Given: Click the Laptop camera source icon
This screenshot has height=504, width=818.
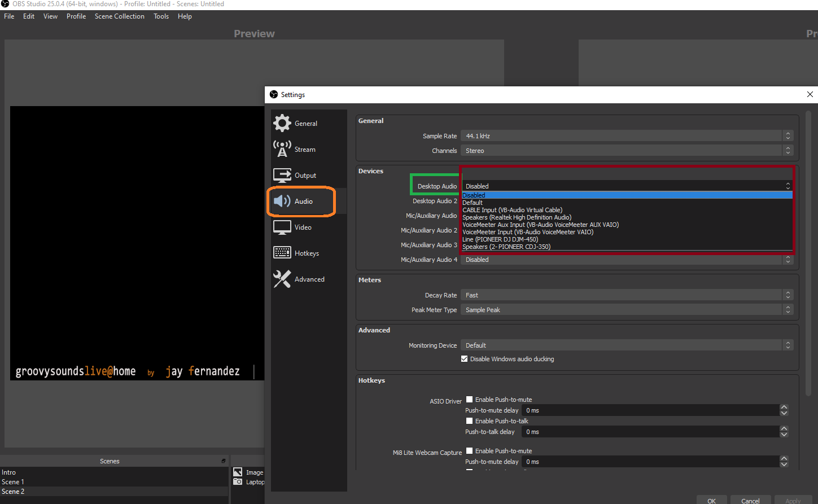Looking at the screenshot, I should click(238, 482).
